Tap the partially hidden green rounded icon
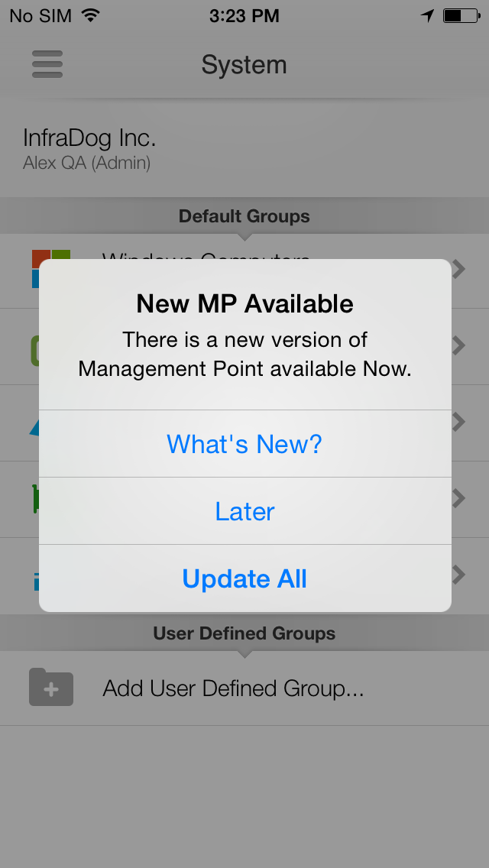The image size is (489, 868). click(x=34, y=346)
